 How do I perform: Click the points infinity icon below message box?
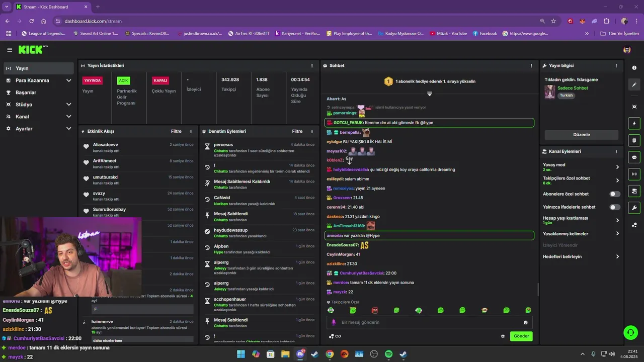tap(335, 336)
